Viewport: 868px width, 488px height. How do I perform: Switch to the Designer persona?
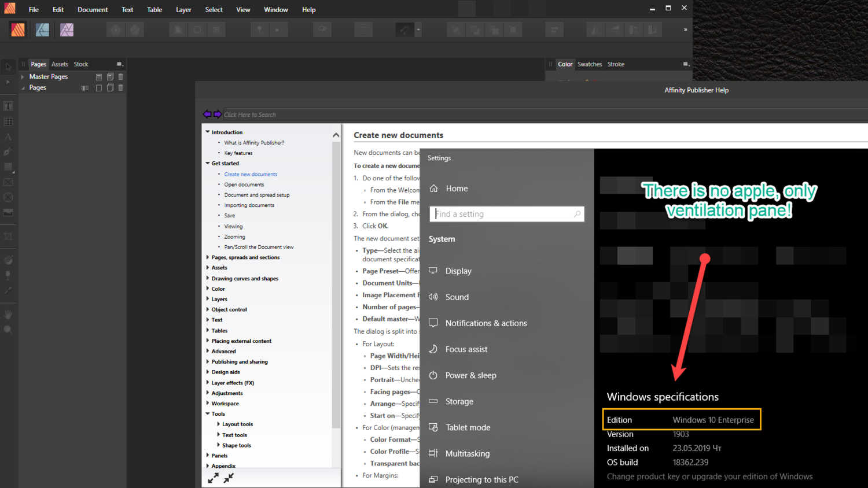coord(42,29)
